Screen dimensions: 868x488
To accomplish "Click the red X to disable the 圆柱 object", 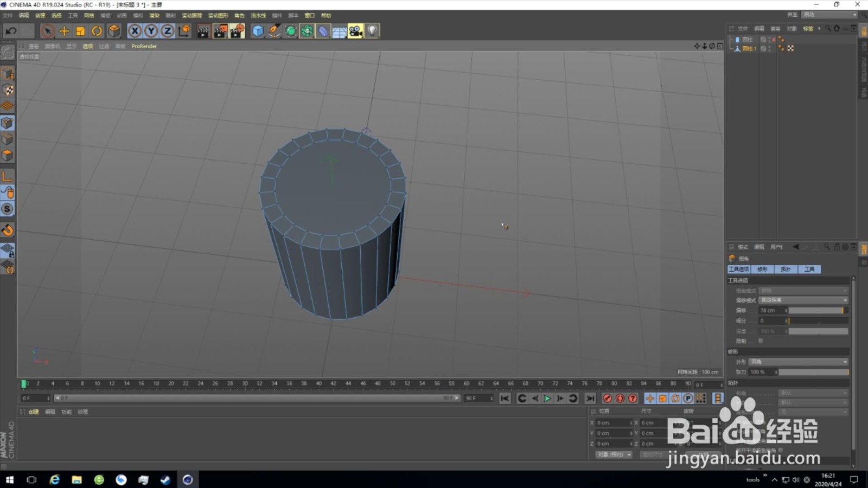I will (774, 39).
